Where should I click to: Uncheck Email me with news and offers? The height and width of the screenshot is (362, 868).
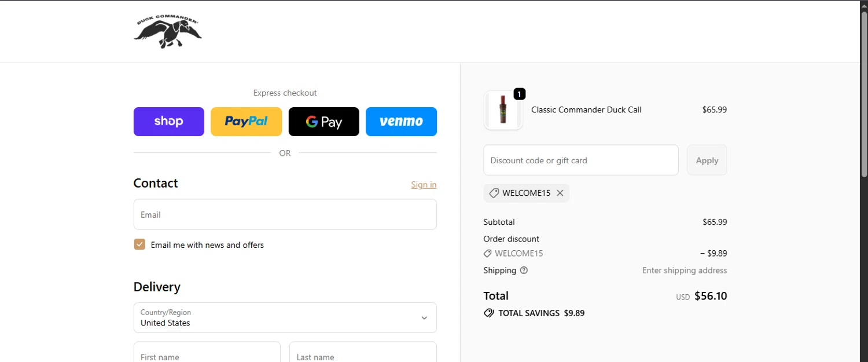[x=139, y=244]
